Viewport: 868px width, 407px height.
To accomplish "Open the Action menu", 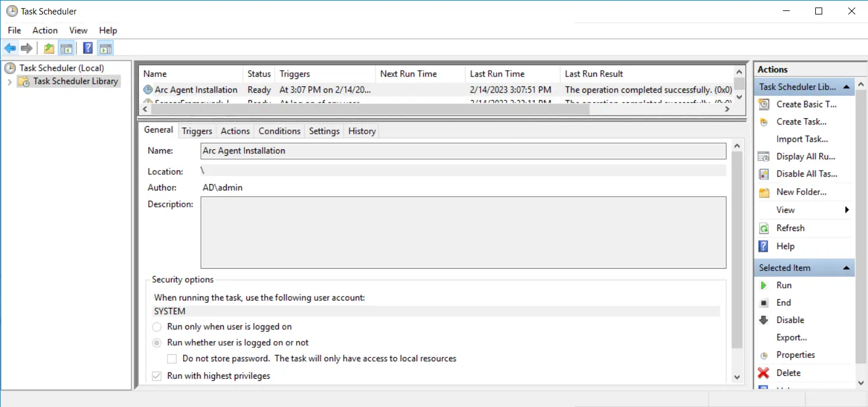I will tap(45, 30).
